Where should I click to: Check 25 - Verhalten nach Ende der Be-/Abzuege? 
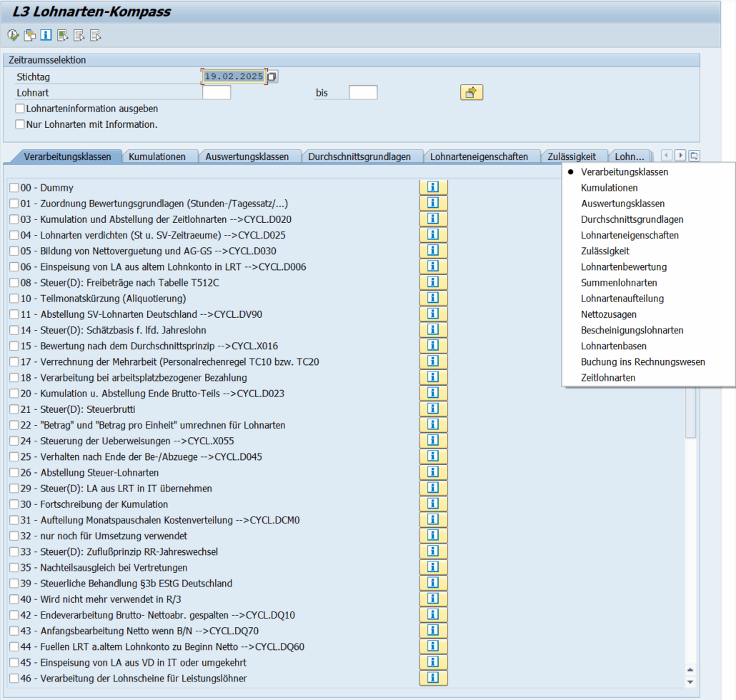tap(14, 457)
